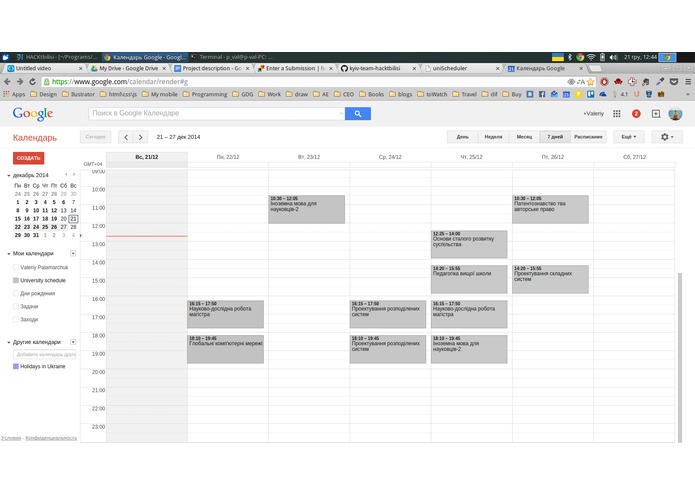This screenshot has height=494, width=695.
Task: Go forward with the browser forward arrow
Action: pos(20,82)
